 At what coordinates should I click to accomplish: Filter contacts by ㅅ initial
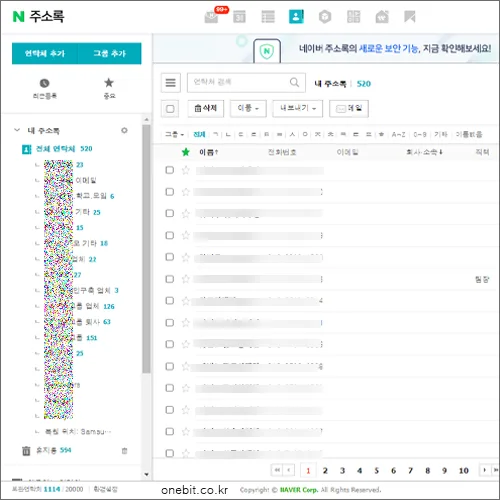[x=292, y=134]
